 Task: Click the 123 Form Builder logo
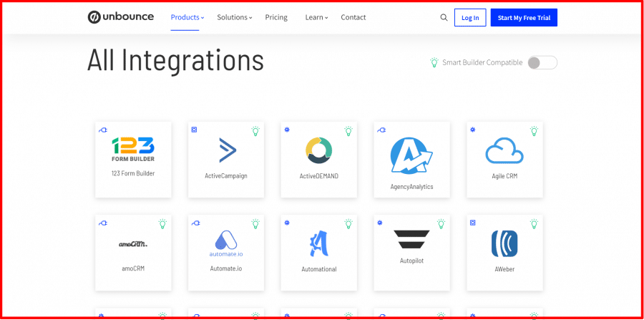click(x=133, y=150)
